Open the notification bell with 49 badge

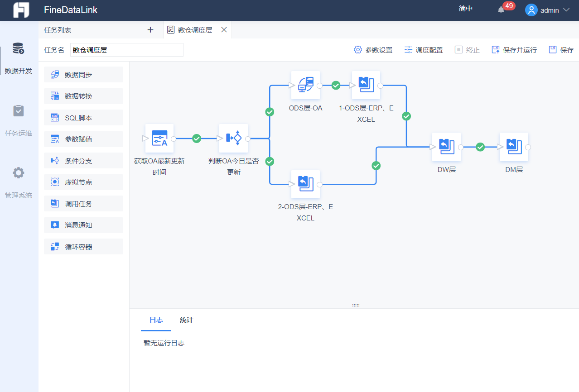(x=501, y=10)
